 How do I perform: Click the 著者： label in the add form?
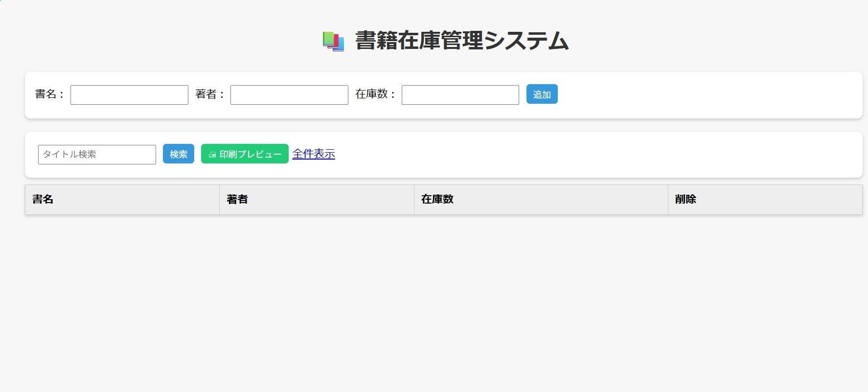tap(209, 94)
